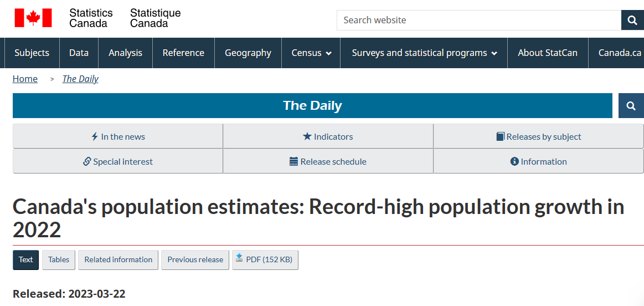Open the Subjects menu item
The image size is (644, 306).
[x=32, y=53]
